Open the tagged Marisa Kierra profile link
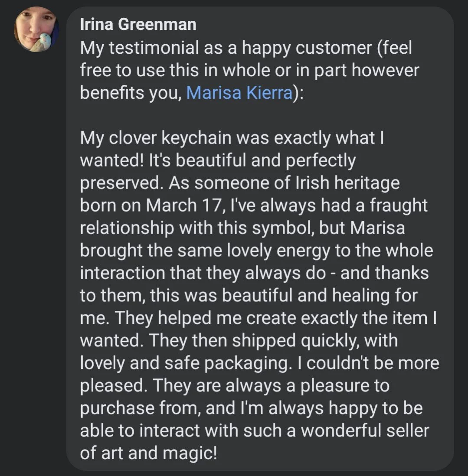The height and width of the screenshot is (476, 468). (x=239, y=93)
